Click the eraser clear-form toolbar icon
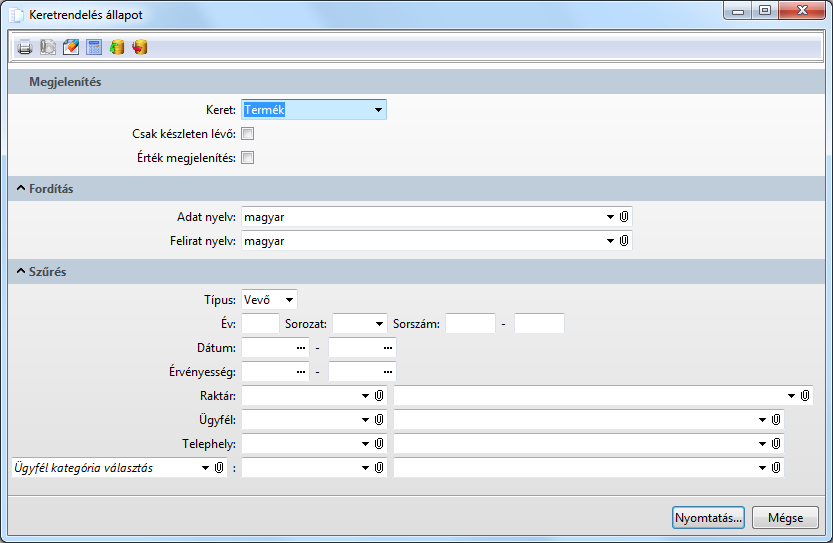The image size is (833, 543). click(x=71, y=47)
